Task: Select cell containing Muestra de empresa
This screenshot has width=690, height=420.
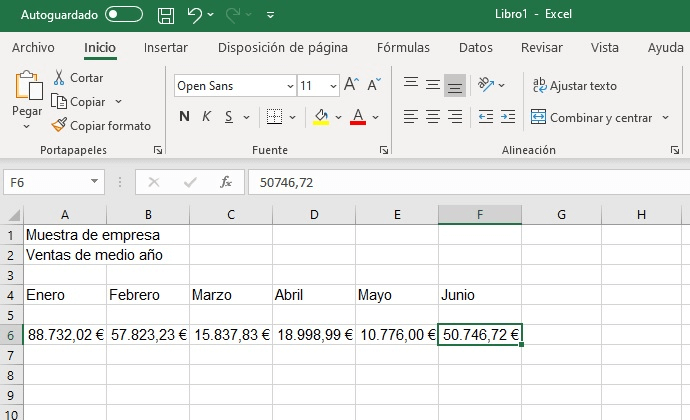Action: tap(65, 235)
